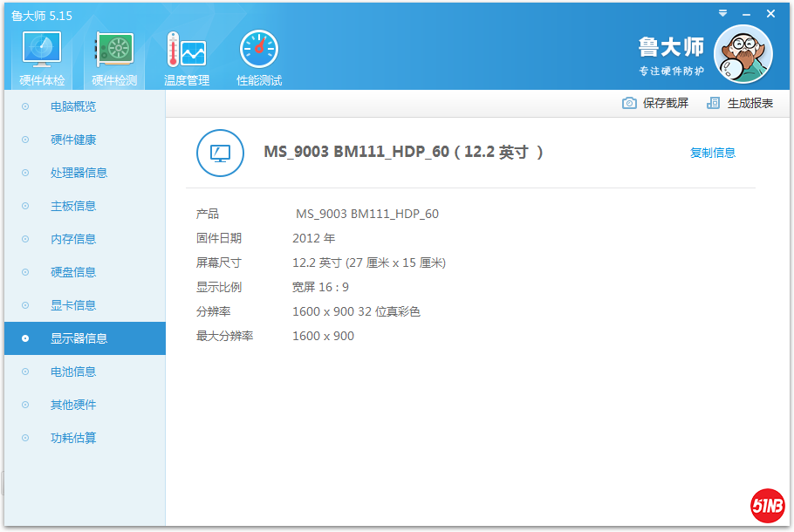794x532 pixels.
Task: Select 电脑概览 in the sidebar
Action: tap(73, 106)
